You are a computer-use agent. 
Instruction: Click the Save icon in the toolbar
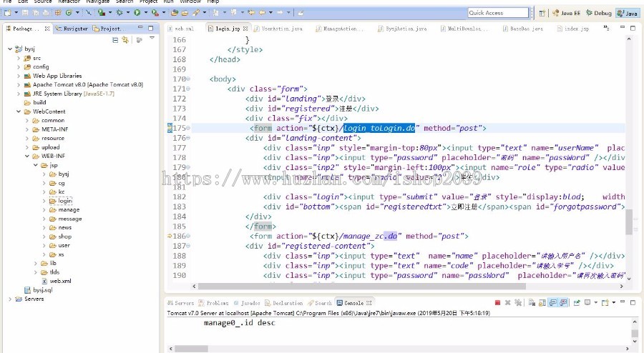click(x=25, y=12)
